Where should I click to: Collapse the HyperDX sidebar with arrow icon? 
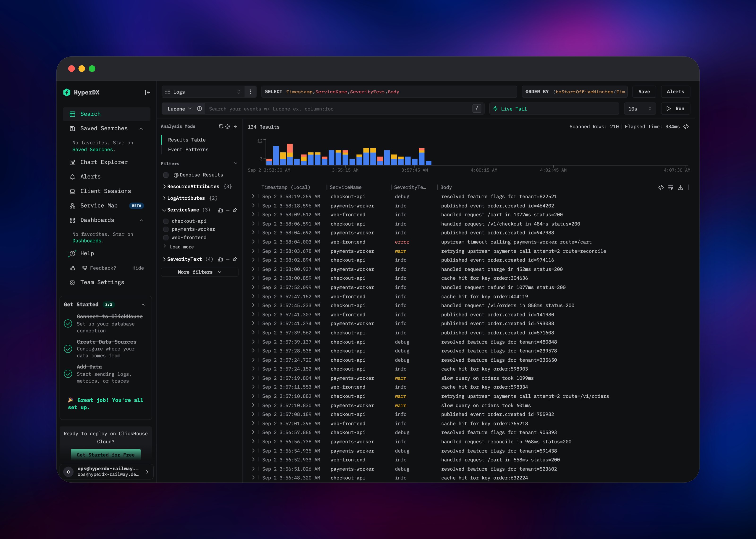[147, 92]
